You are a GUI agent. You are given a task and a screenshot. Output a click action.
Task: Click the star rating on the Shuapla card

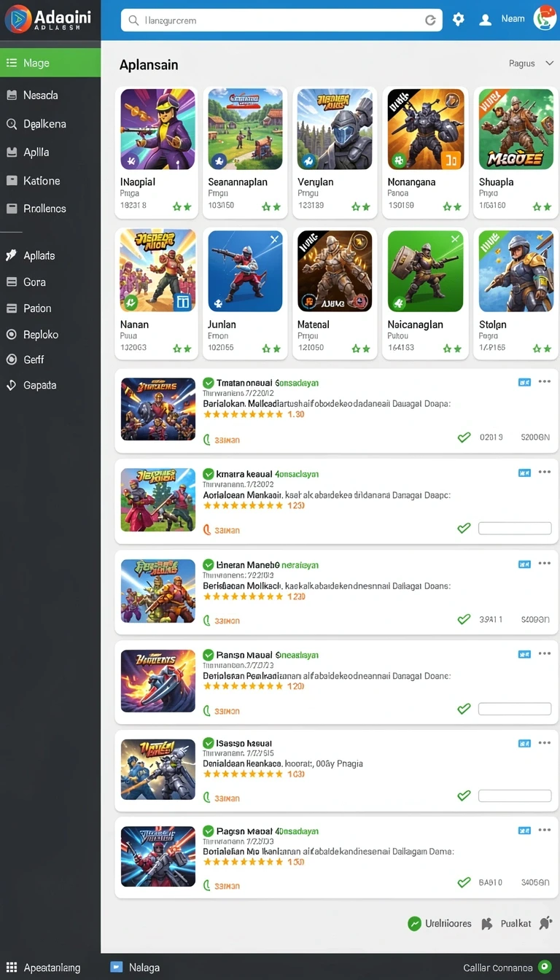pyautogui.click(x=542, y=206)
